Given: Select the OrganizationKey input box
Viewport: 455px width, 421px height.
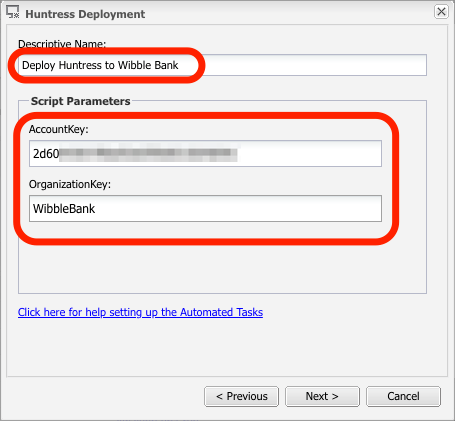Looking at the screenshot, I should tap(205, 209).
